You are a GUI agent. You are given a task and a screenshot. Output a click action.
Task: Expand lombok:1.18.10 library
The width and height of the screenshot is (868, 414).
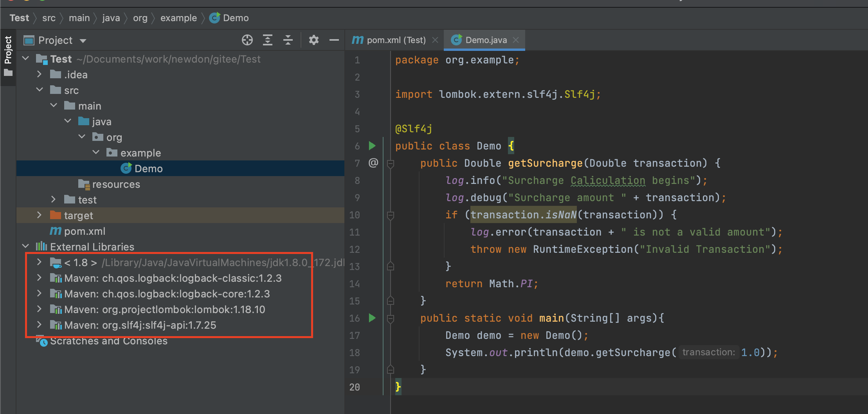coord(39,309)
